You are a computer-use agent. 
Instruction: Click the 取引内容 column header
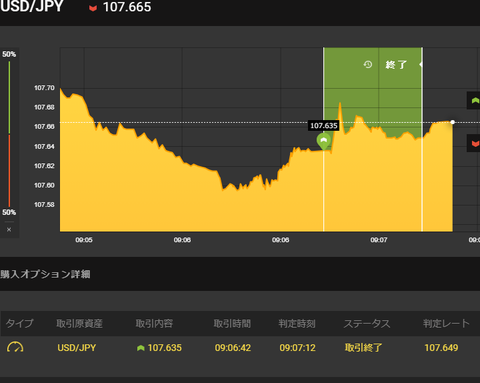coord(154,323)
